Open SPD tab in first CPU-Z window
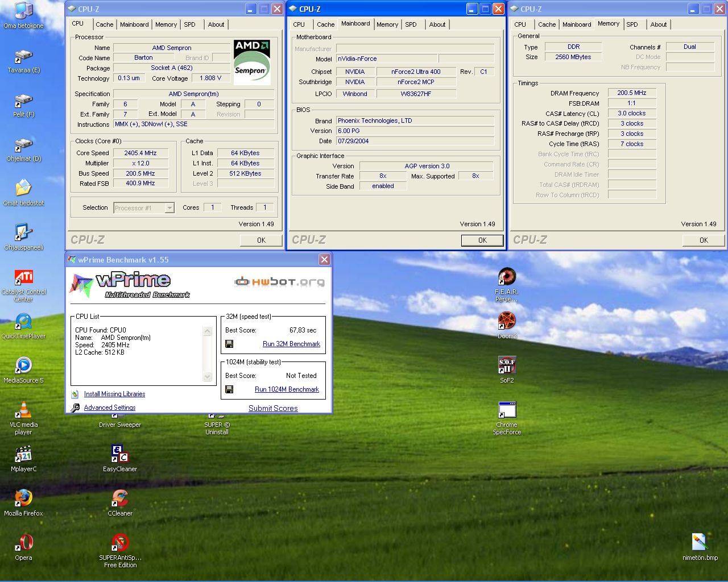This screenshot has height=582, width=728. click(190, 24)
